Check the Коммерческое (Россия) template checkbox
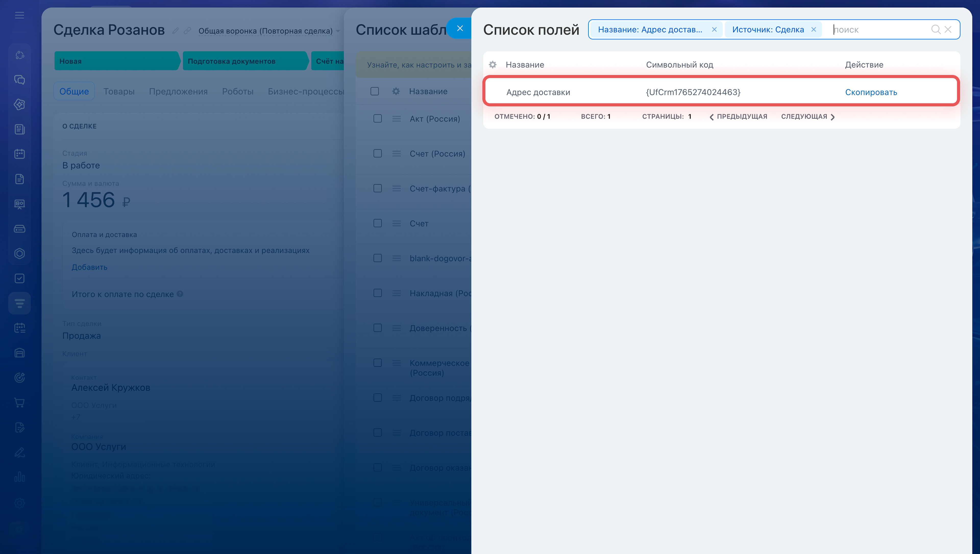Viewport: 980px width, 554px height. 377,363
